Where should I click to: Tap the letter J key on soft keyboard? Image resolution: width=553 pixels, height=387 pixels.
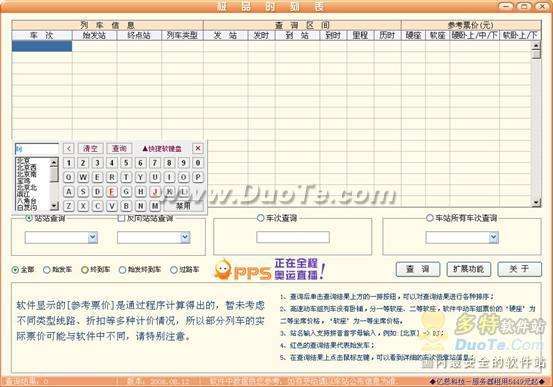point(155,192)
